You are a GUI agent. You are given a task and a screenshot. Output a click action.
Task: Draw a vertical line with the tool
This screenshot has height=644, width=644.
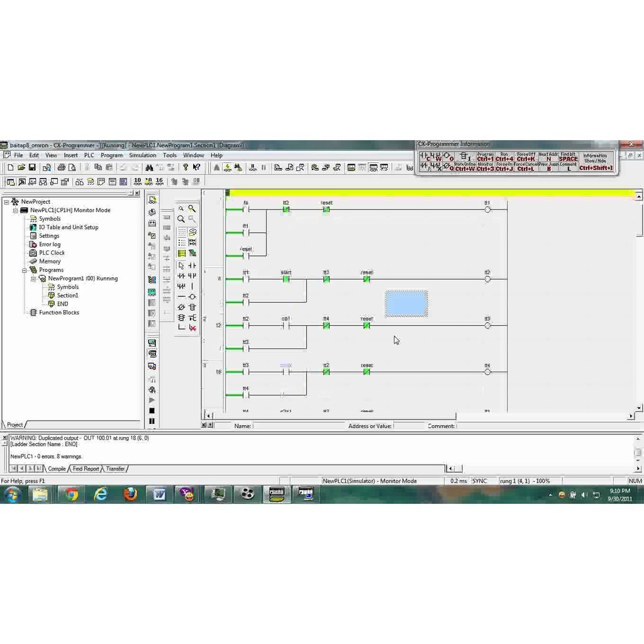click(192, 286)
